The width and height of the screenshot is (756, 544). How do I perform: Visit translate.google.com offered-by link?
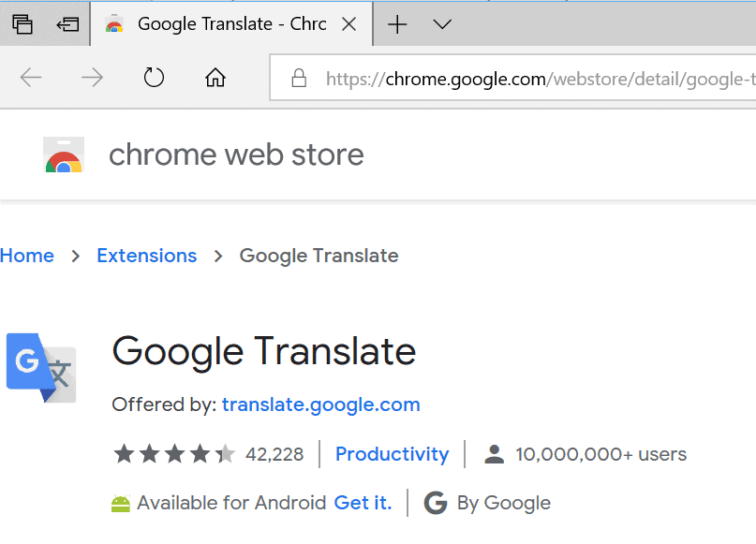(x=319, y=404)
